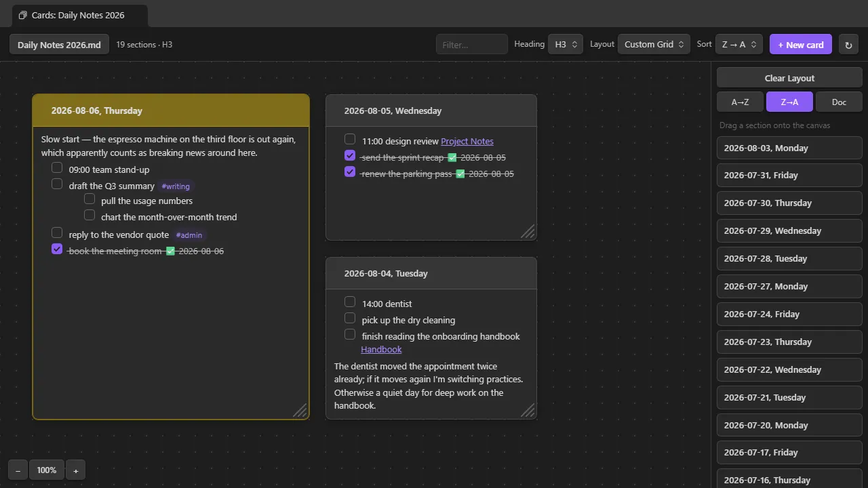Click the cards icon on the tab
The image size is (868, 488).
[23, 15]
